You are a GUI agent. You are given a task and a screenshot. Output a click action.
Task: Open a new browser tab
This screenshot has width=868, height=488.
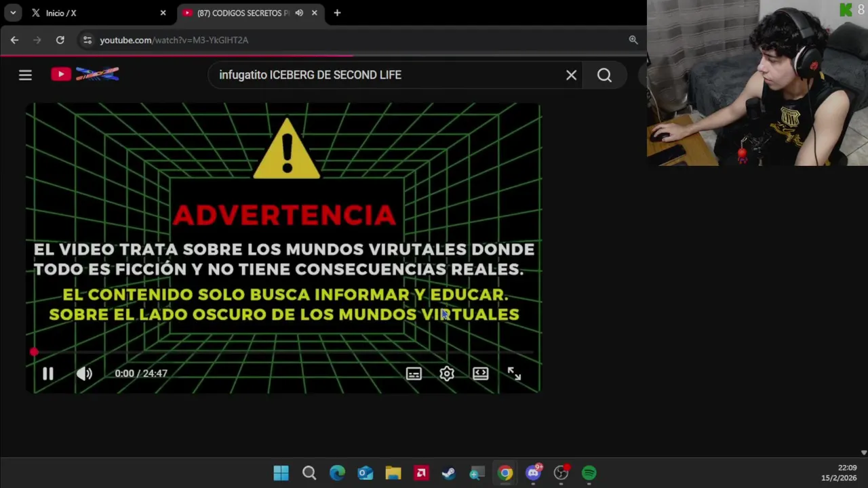point(337,13)
